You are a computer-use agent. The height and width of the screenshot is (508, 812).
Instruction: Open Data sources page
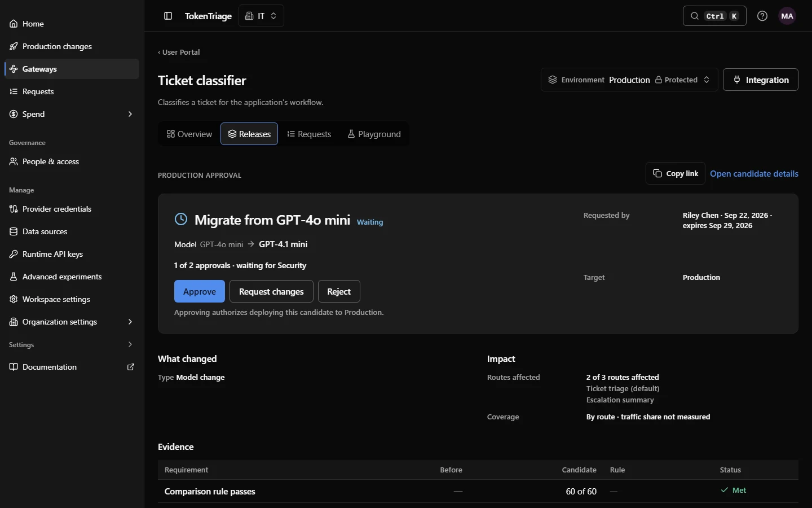coord(72,231)
